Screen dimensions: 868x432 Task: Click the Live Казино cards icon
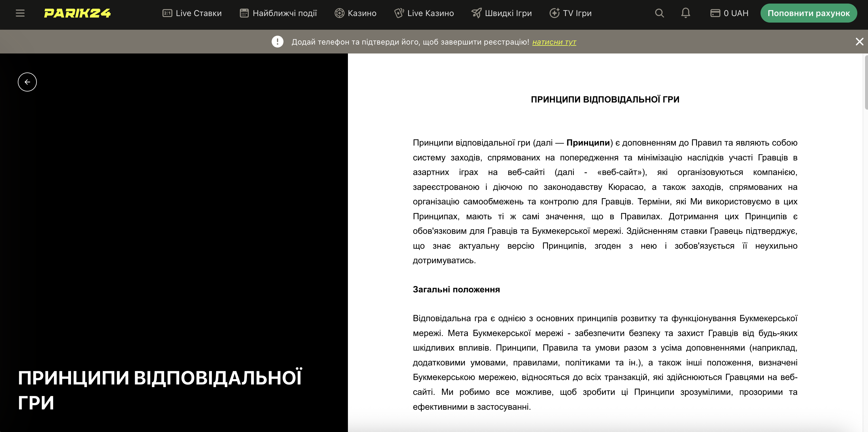pyautogui.click(x=400, y=13)
